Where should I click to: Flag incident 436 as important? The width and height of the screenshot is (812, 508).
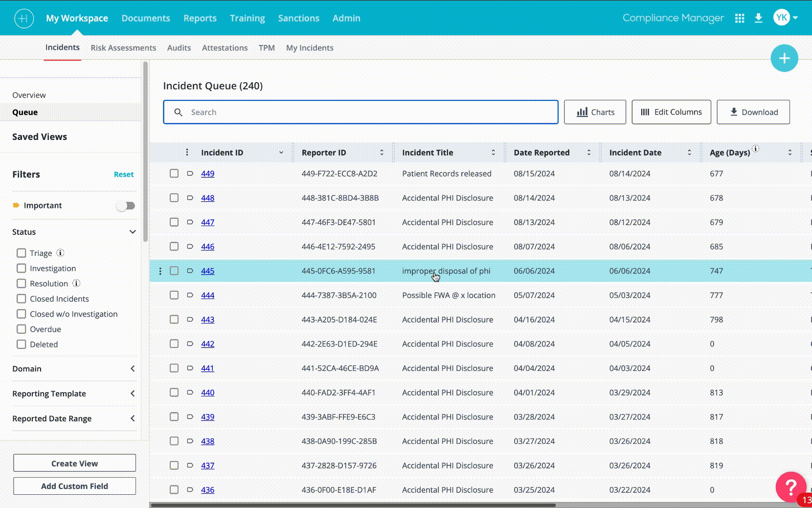[190, 489]
